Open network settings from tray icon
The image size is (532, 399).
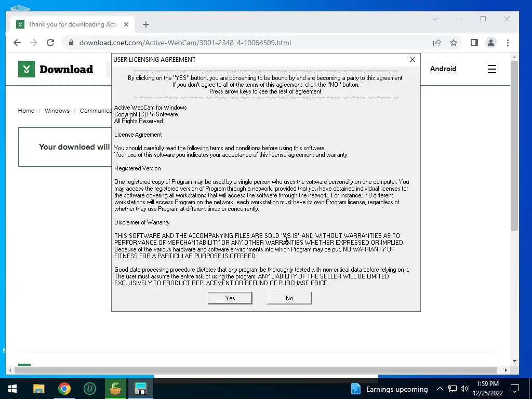[x=453, y=389]
